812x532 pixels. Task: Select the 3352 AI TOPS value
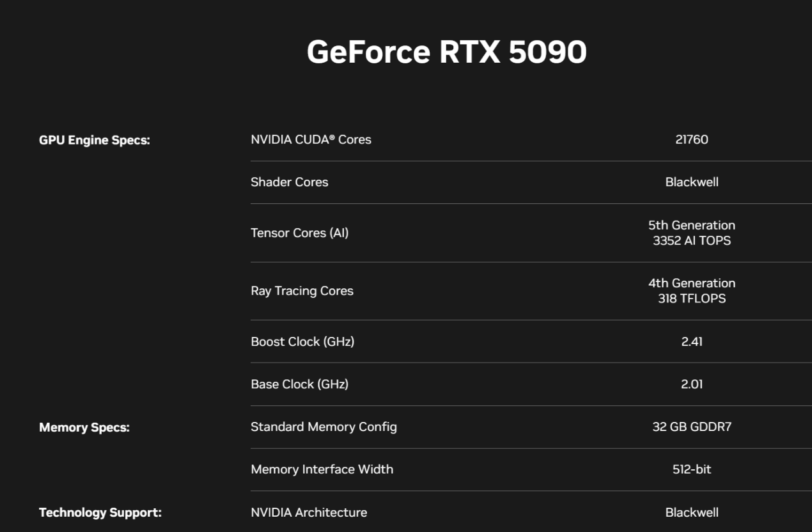point(692,241)
